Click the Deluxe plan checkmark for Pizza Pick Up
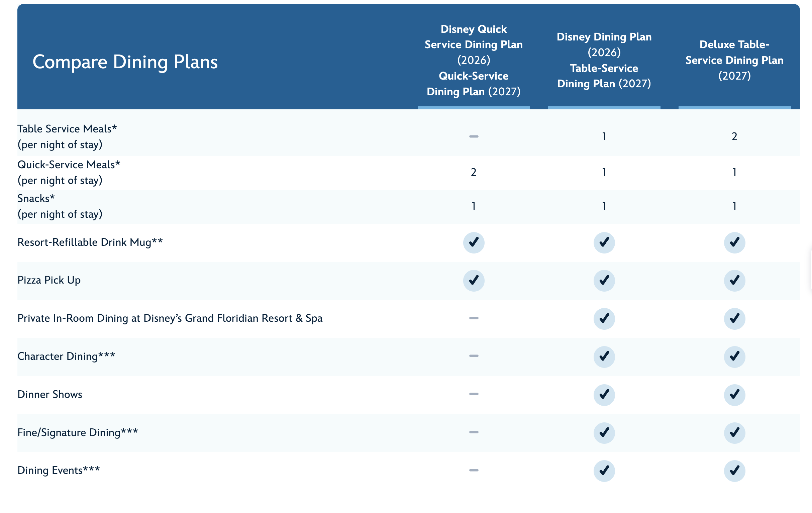Screen dimensions: 812x513 click(x=734, y=280)
